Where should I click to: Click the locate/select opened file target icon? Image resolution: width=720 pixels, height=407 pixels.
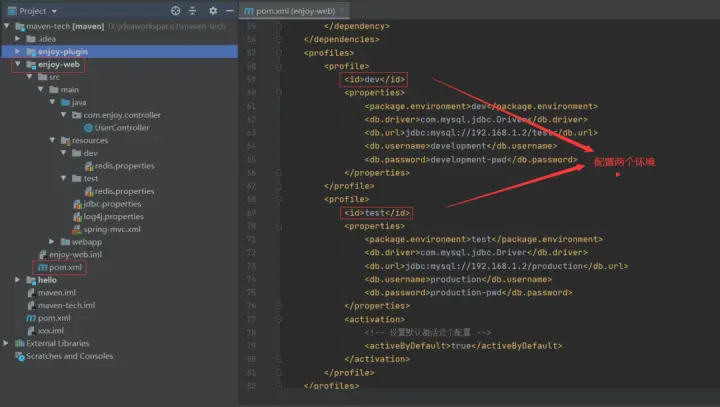(x=175, y=11)
